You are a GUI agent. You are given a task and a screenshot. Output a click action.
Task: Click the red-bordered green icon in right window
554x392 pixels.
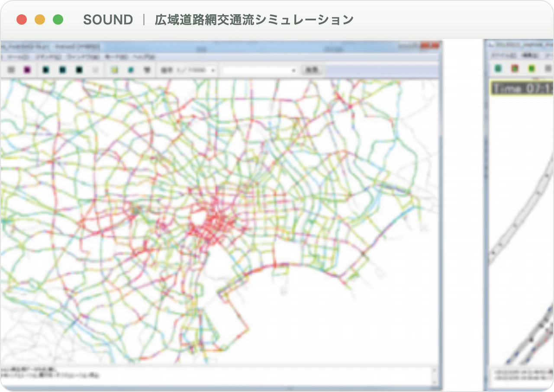[515, 68]
